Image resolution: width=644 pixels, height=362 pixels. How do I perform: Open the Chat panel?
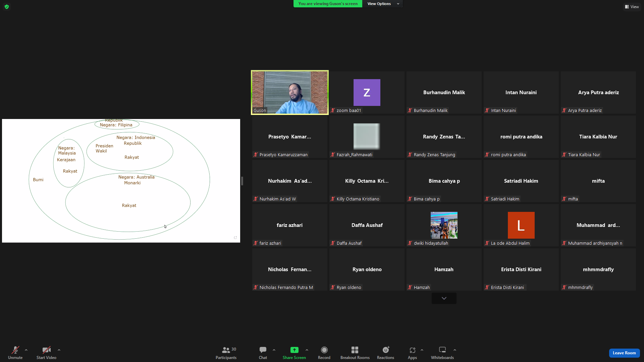(263, 353)
